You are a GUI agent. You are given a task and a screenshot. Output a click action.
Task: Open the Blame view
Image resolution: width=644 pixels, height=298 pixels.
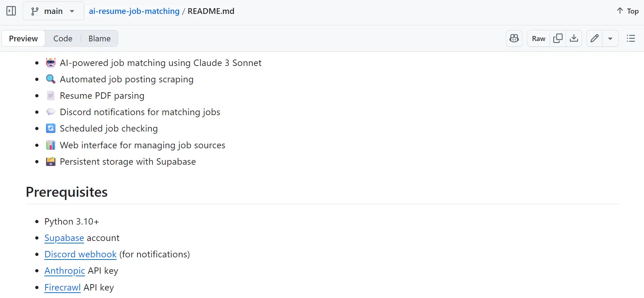(99, 38)
